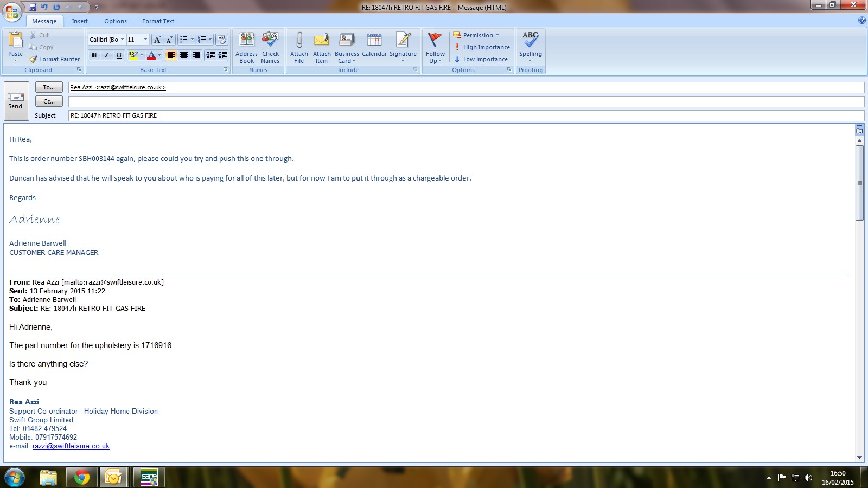This screenshot has height=488, width=868.
Task: Save the message with the floppy disk icon
Action: [33, 7]
